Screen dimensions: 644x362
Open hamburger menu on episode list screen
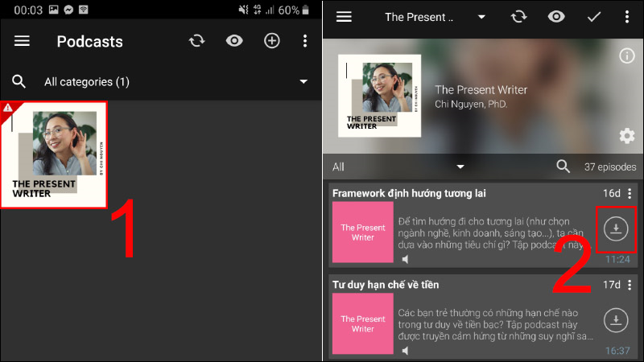[344, 17]
